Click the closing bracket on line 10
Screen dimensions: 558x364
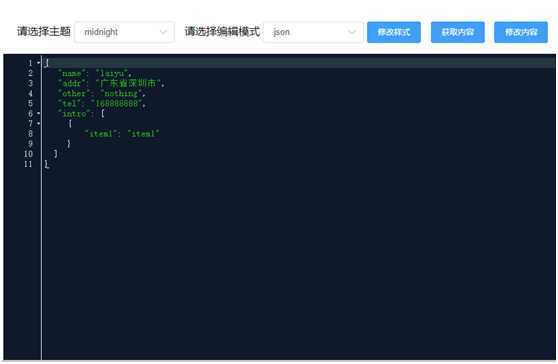[56, 154]
